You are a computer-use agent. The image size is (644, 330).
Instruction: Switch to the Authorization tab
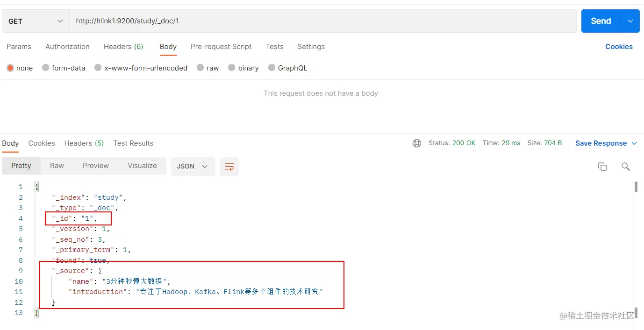67,47
